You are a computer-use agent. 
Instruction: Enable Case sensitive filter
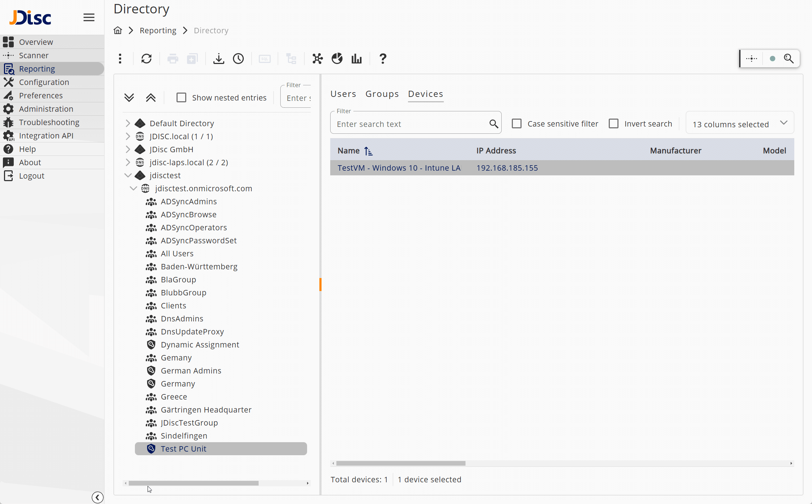(516, 123)
